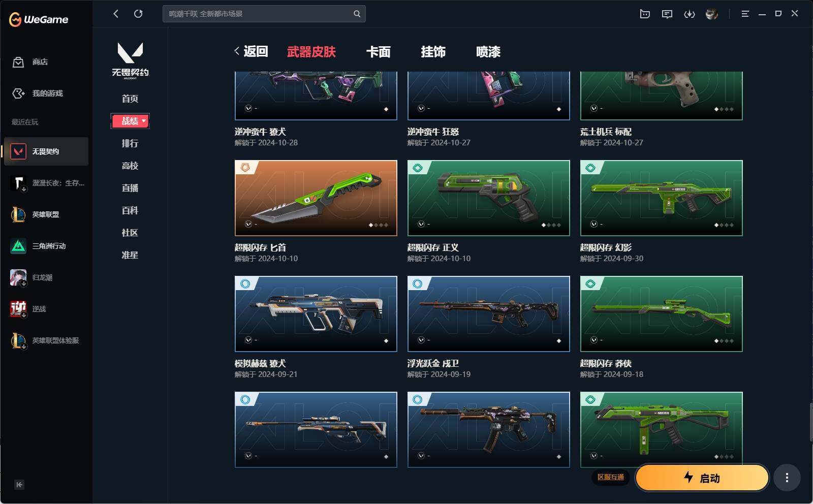Image resolution: width=813 pixels, height=504 pixels.
Task: Click the user avatar in top bar
Action: (712, 14)
